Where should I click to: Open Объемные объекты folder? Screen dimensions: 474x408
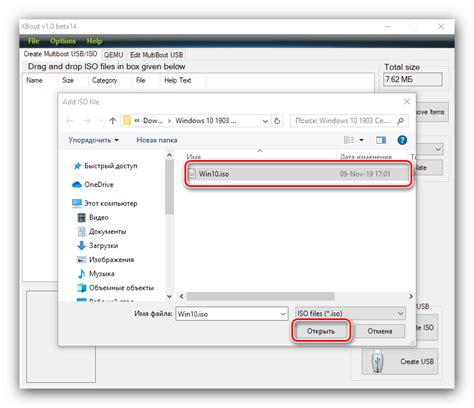pyautogui.click(x=116, y=288)
